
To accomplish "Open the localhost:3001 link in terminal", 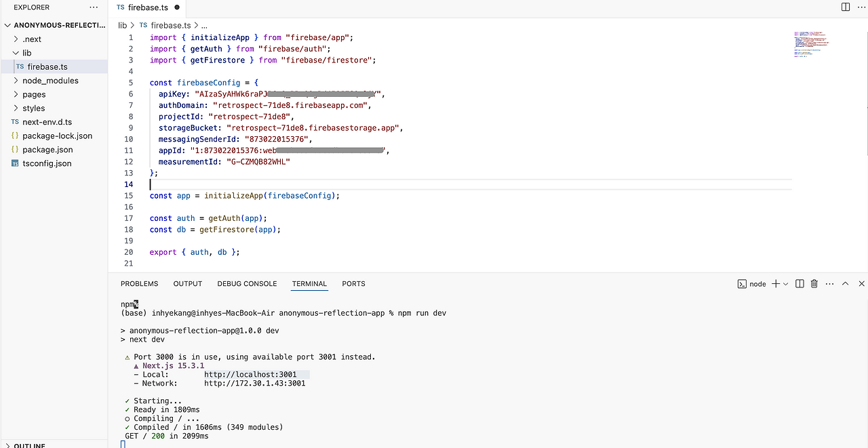I will (250, 374).
